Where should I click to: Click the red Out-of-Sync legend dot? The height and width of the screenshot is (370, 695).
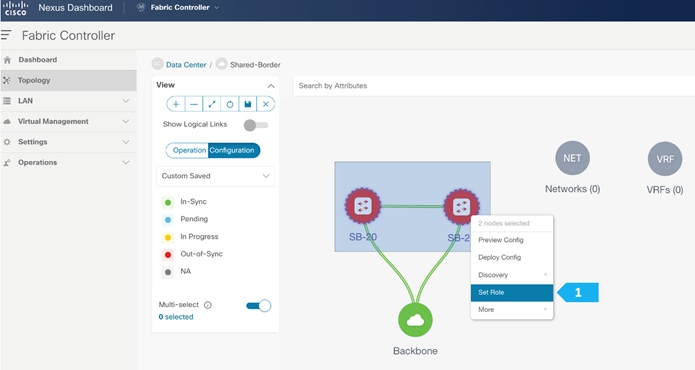[x=168, y=255]
